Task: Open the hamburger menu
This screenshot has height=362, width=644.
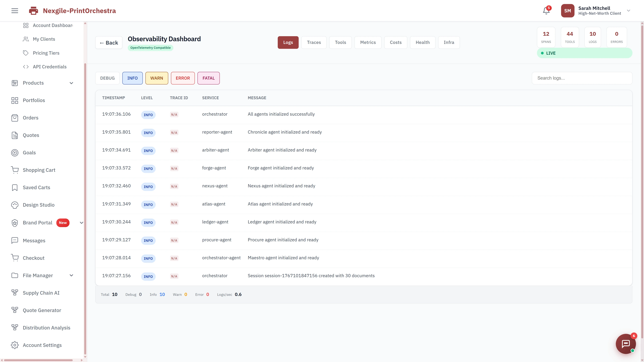Action: pos(14,11)
